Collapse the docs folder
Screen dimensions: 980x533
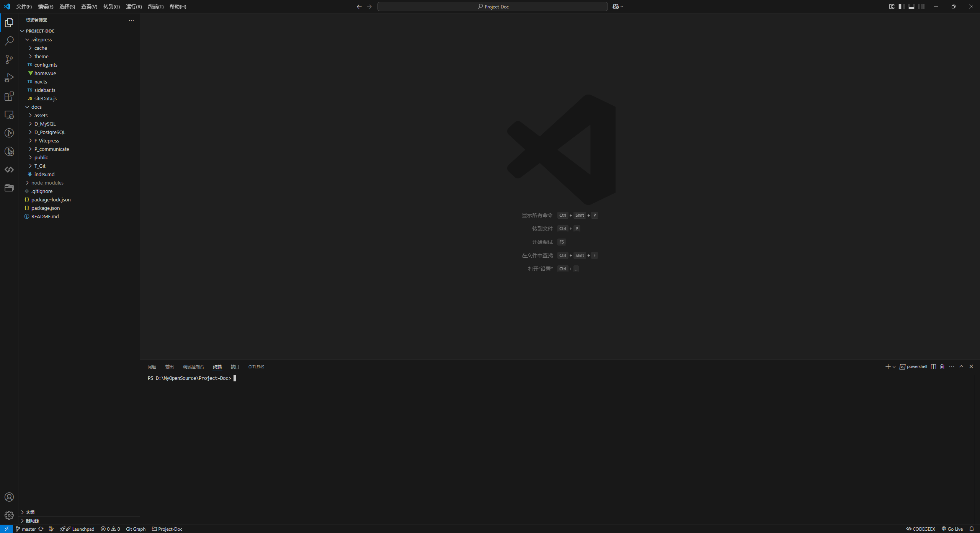pyautogui.click(x=79, y=107)
